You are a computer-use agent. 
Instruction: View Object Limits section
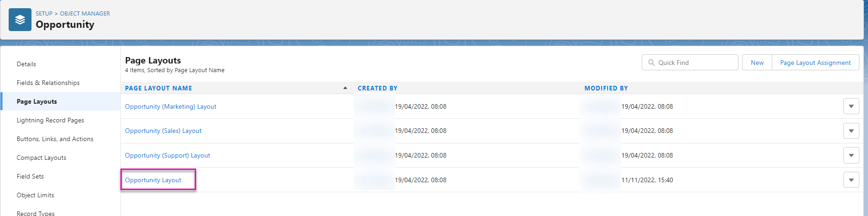(35, 195)
